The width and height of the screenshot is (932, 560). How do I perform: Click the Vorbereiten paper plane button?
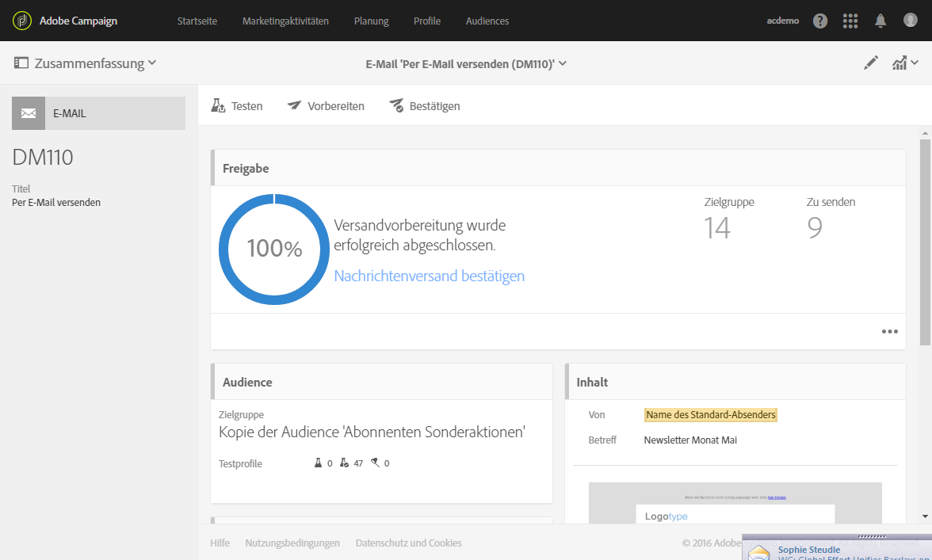pyautogui.click(x=326, y=106)
